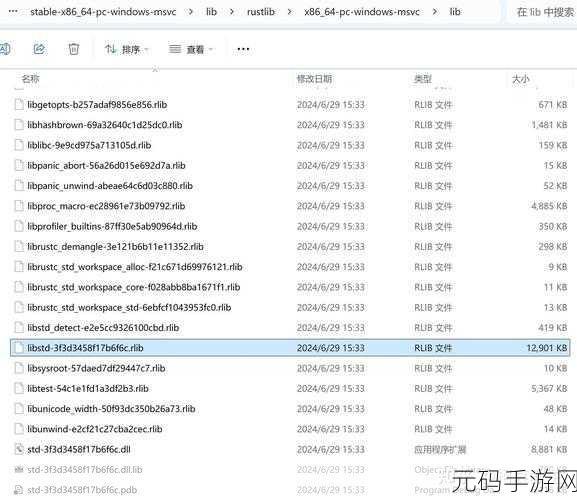
Task: Select file libproc_macro-ec28961e73b09792.rlib
Action: point(106,206)
